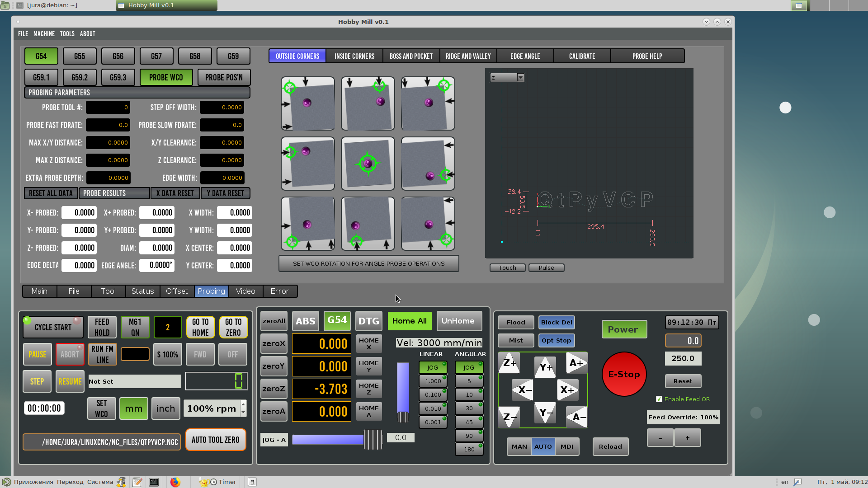
Task: Open text editor icon in bottom panel
Action: [137, 482]
